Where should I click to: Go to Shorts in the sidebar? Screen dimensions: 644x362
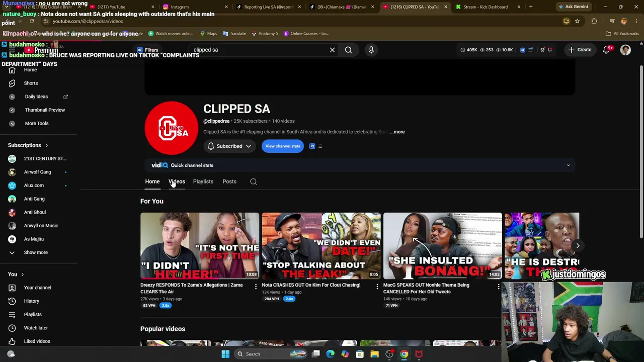[31, 83]
